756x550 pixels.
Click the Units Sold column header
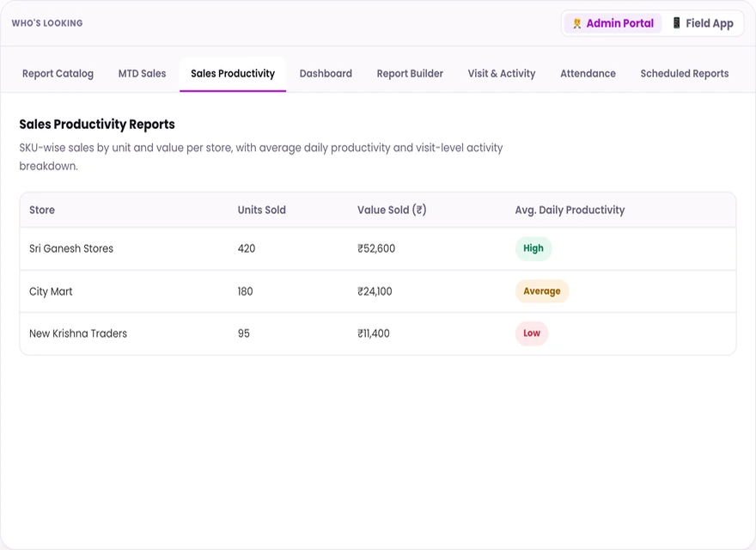(262, 210)
